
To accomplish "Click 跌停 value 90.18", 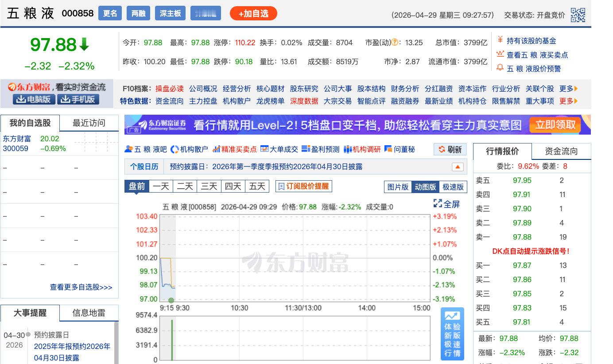I will point(244,62).
